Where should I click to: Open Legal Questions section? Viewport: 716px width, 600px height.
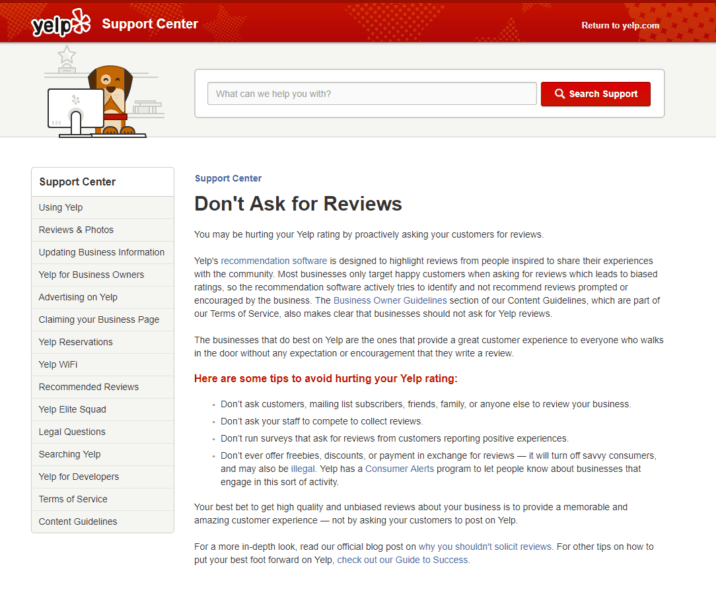[103, 432]
